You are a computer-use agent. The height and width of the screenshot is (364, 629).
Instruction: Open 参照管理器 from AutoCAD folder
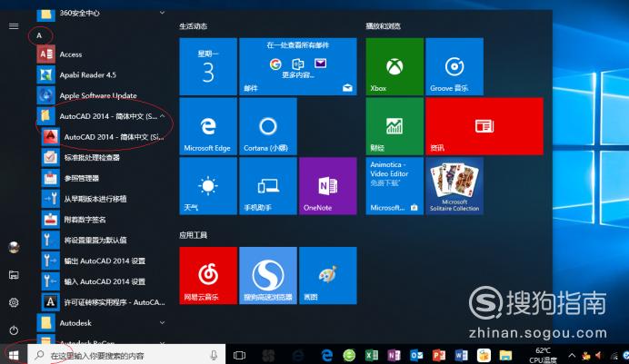pyautogui.click(x=105, y=178)
